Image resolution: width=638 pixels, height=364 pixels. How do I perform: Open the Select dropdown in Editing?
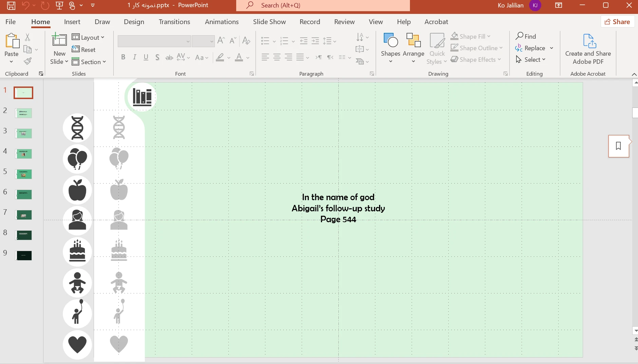point(530,59)
